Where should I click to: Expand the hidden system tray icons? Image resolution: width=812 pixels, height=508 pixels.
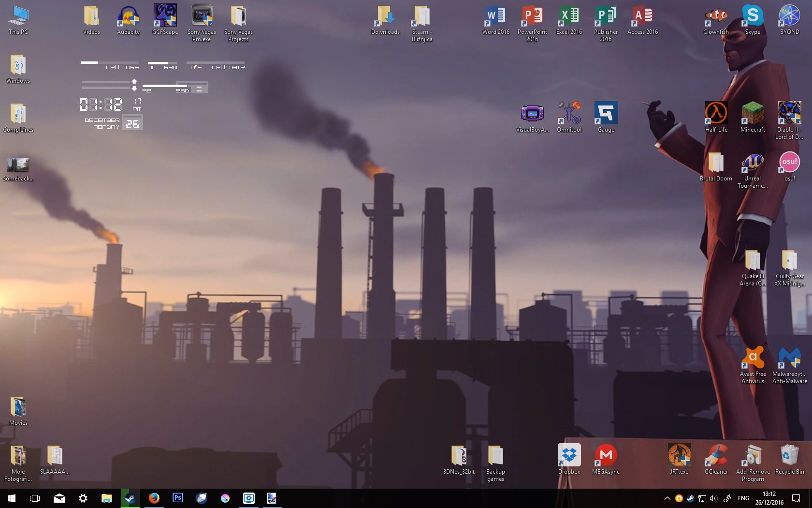click(667, 498)
